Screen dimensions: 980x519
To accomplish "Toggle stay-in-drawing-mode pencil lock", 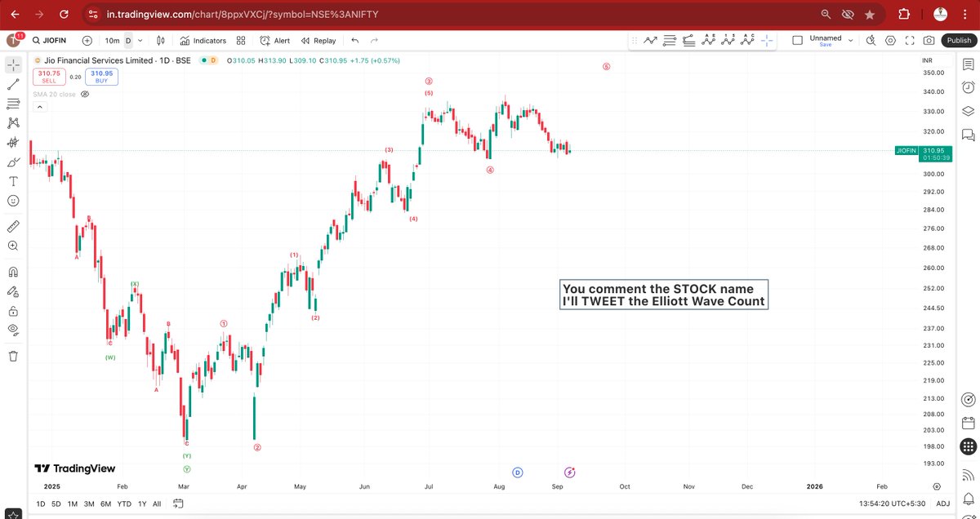I will coord(13,291).
